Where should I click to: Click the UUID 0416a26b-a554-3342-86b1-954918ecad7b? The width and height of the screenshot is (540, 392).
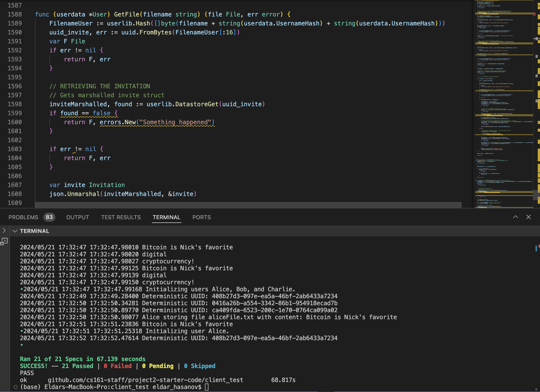point(275,303)
